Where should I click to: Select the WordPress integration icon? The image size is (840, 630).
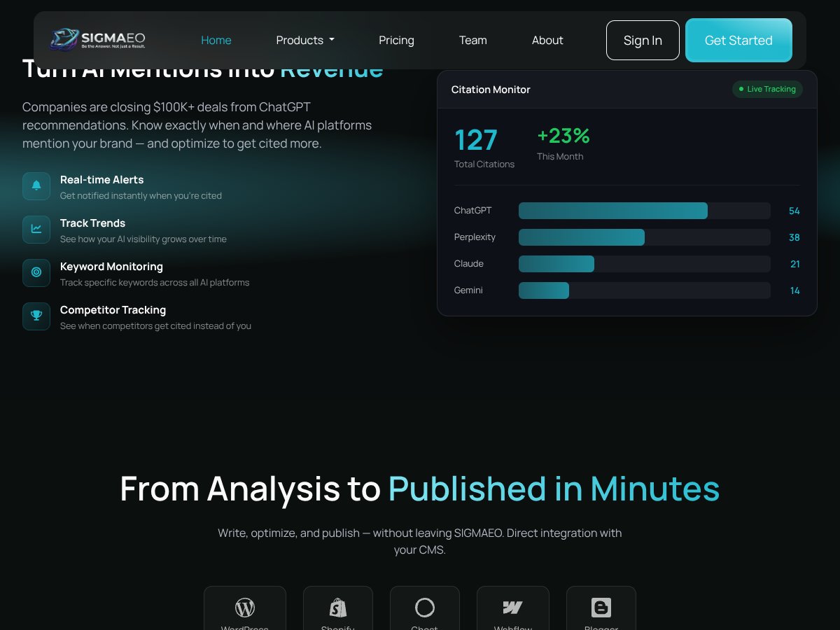click(245, 608)
